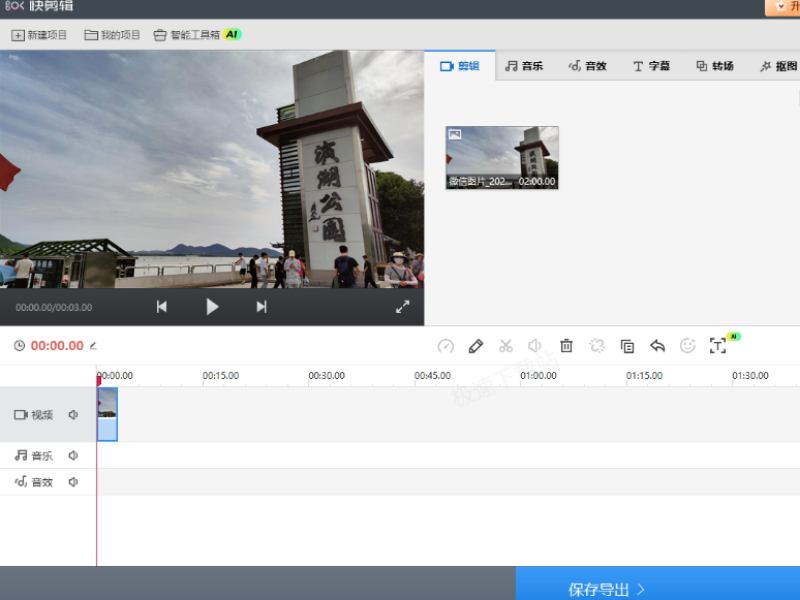Screen dimensions: 800x600
Task: Open the speed adjustment tool
Action: 445,346
